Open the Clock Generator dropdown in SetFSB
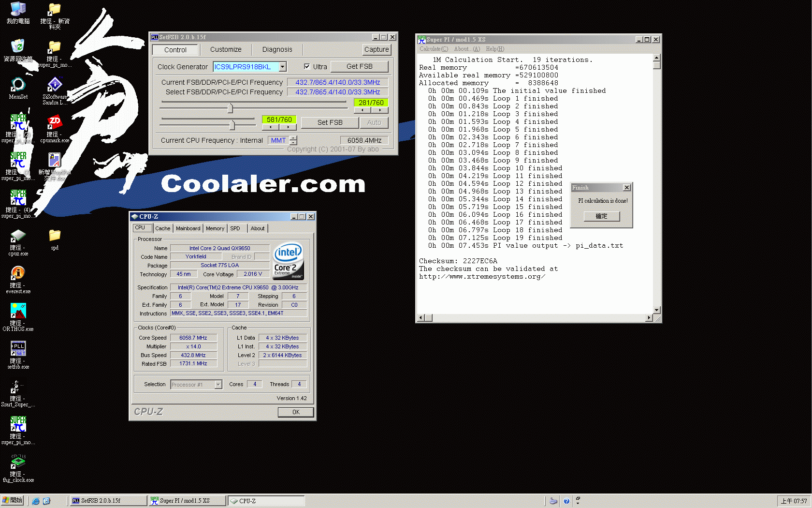 point(283,67)
